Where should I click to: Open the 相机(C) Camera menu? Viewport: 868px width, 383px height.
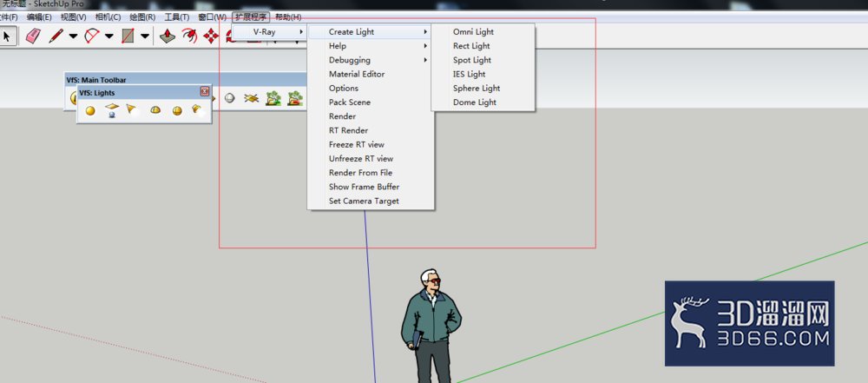click(x=108, y=17)
